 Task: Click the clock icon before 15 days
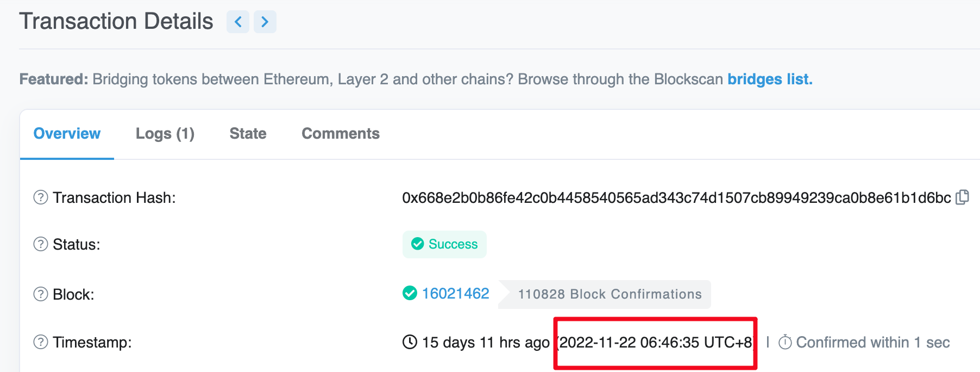[410, 342]
